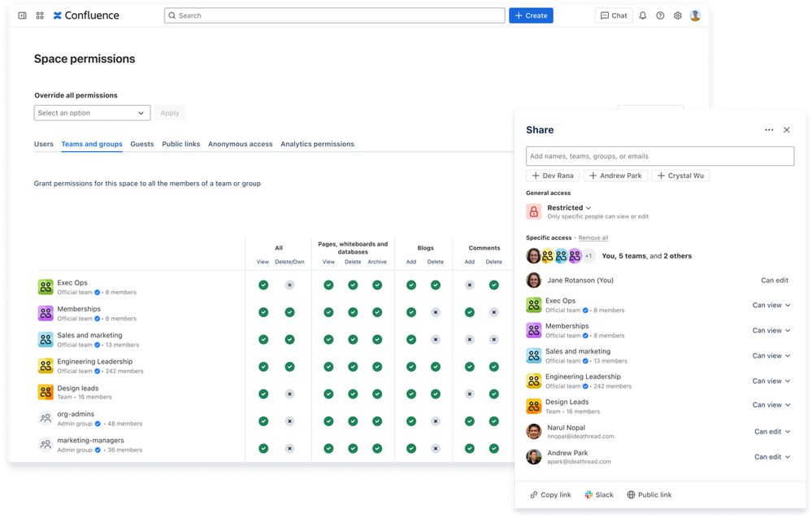Toggle Exec Ops Comments Add permission
Viewport: 812px width, 518px height.
469,285
